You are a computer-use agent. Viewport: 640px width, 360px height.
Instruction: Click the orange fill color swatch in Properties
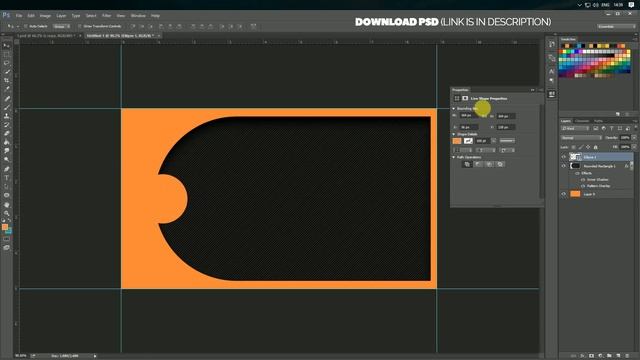[x=457, y=141]
